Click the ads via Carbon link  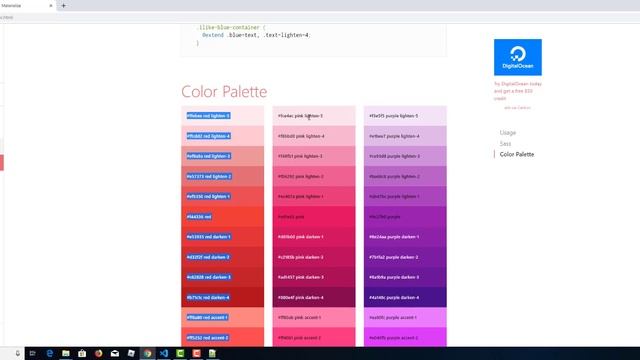point(517,108)
